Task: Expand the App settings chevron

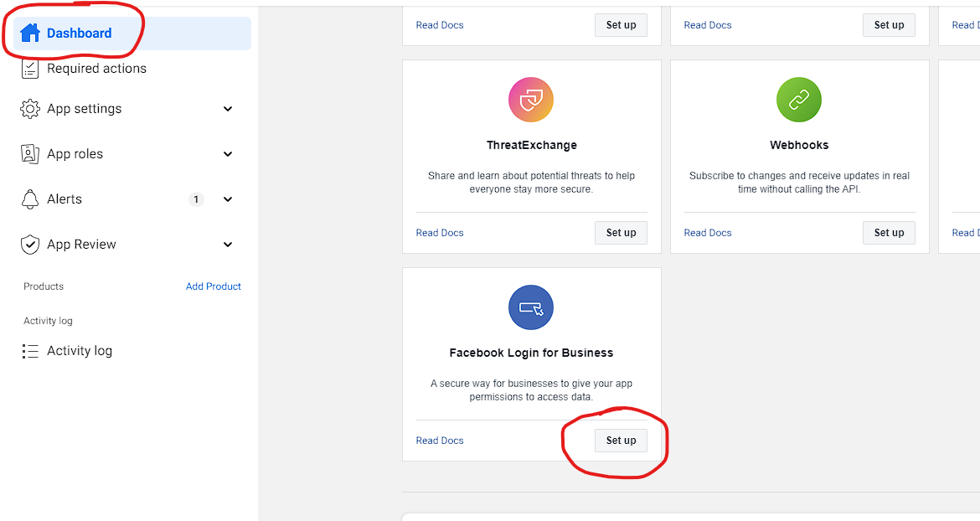Action: pos(228,109)
